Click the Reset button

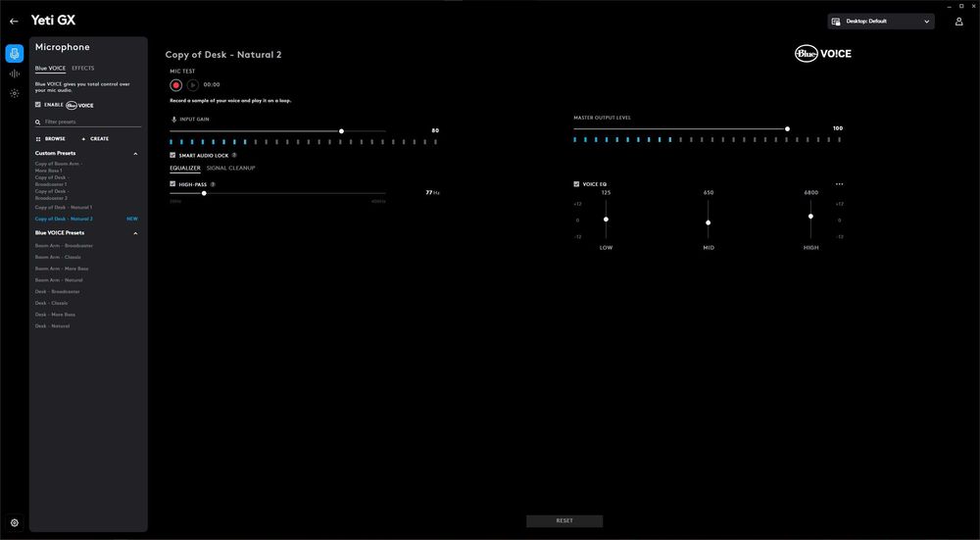(564, 520)
